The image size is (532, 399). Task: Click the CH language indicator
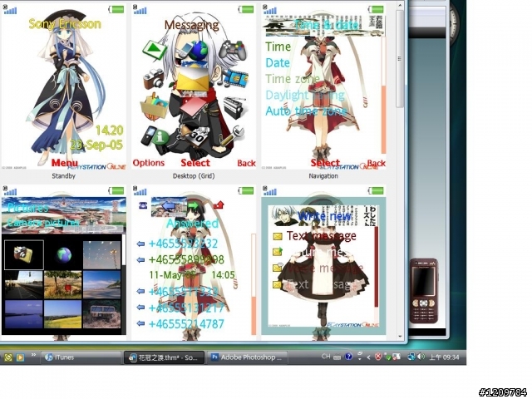[x=326, y=357]
